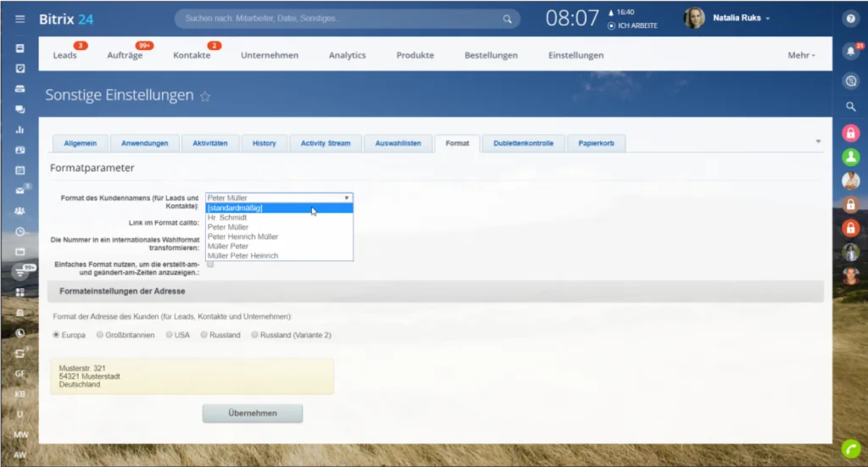Viewport: 868px width, 467px height.
Task: Click the search magnifier in search bar
Action: [x=507, y=19]
